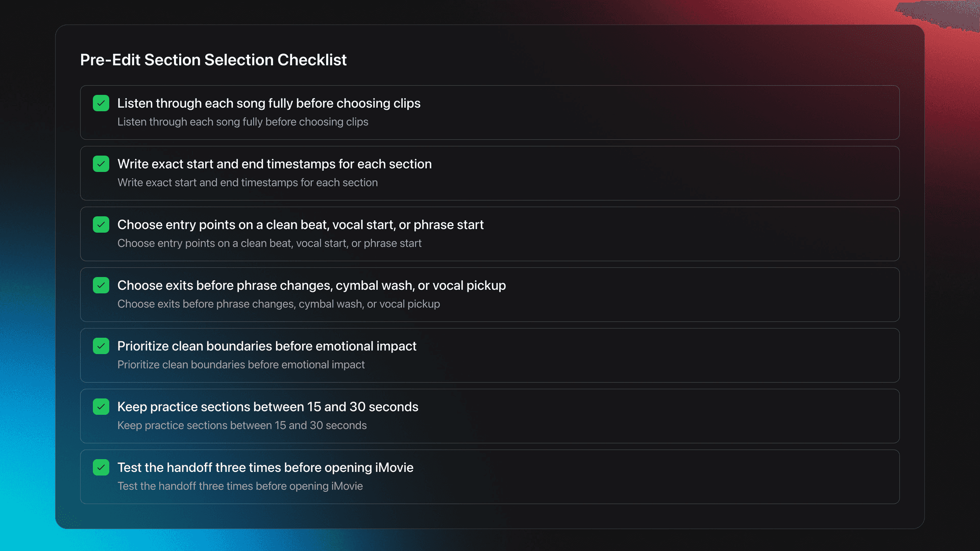Uncheck the 'Prioritize clean boundaries' checkbox
The image size is (980, 551).
(x=101, y=346)
